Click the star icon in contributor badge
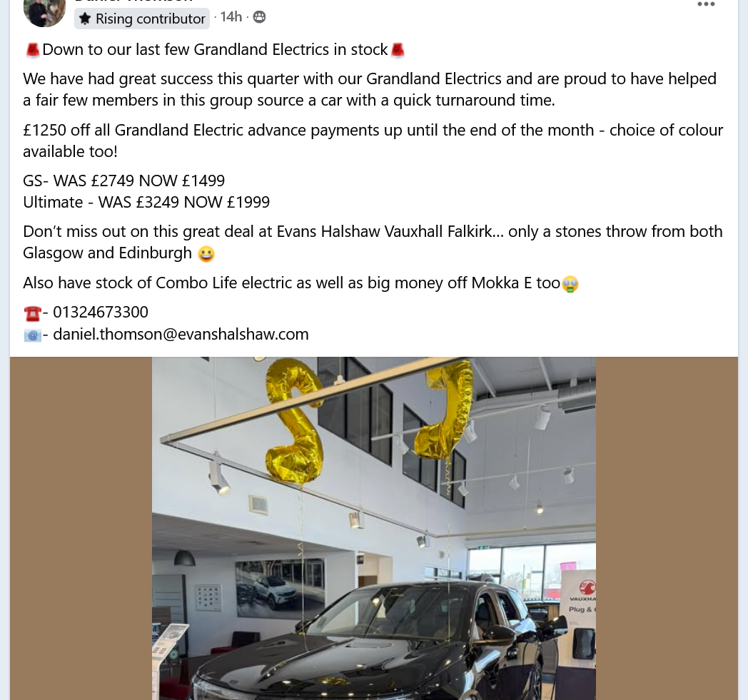The height and width of the screenshot is (700, 748). click(x=85, y=19)
